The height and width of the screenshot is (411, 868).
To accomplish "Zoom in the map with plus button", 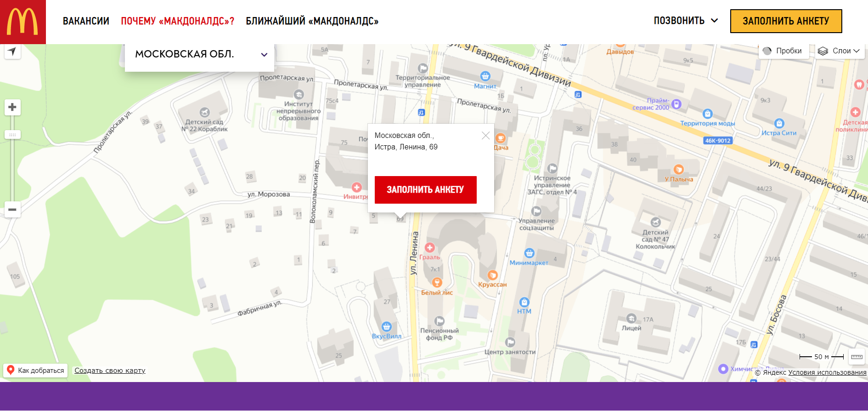I will click(x=12, y=107).
